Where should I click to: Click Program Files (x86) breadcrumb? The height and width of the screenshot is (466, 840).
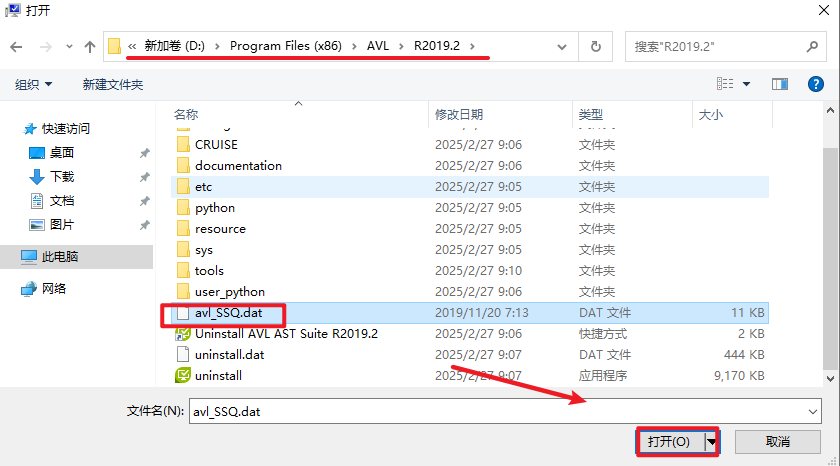(x=286, y=46)
